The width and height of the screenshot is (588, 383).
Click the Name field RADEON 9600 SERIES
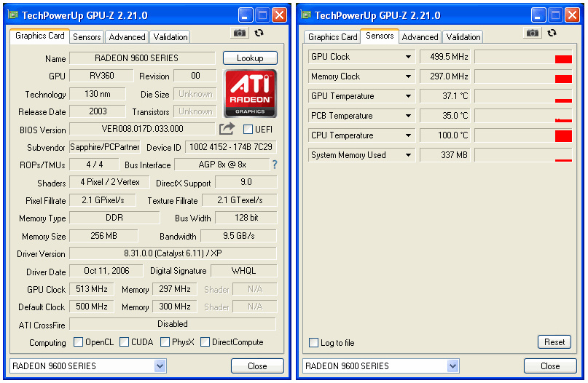(142, 58)
